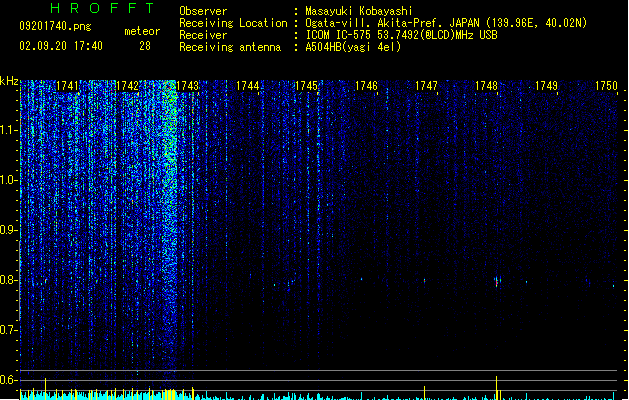Select the ICOM IC-575 53.7492 MHz receiver text
This screenshot has width=629, height=400.
point(402,35)
